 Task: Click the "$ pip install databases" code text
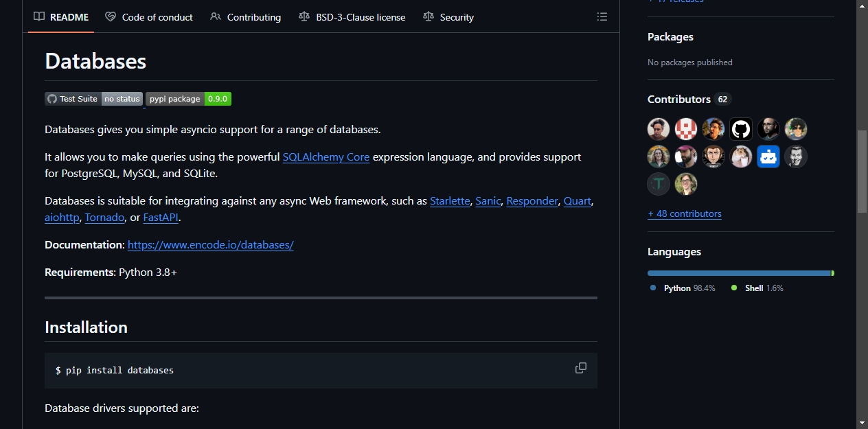click(x=115, y=371)
